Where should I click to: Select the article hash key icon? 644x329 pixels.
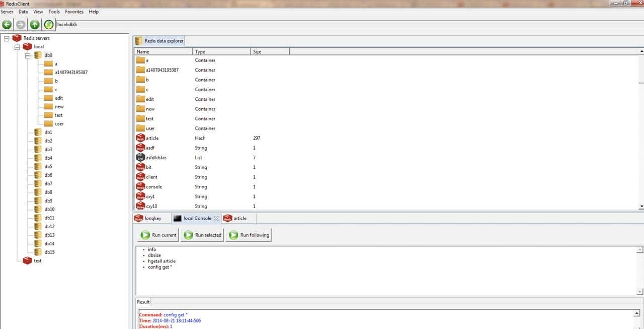pyautogui.click(x=140, y=138)
